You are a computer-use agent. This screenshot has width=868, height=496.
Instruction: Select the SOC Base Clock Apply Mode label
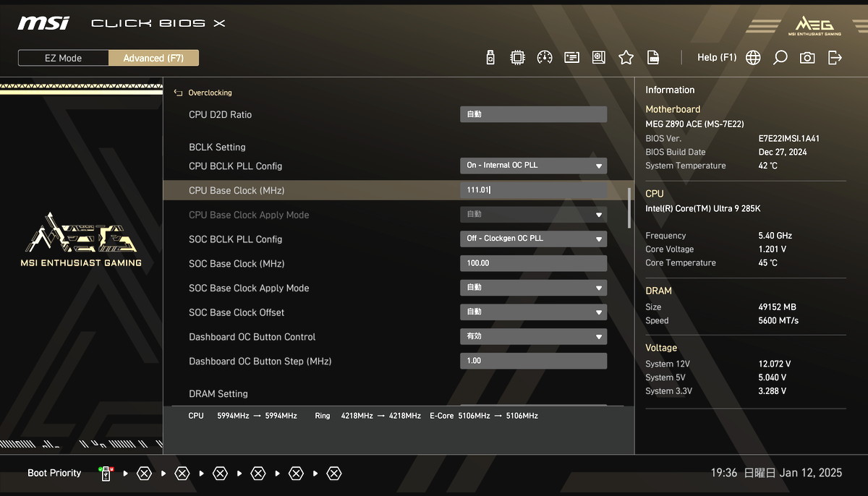(x=249, y=288)
